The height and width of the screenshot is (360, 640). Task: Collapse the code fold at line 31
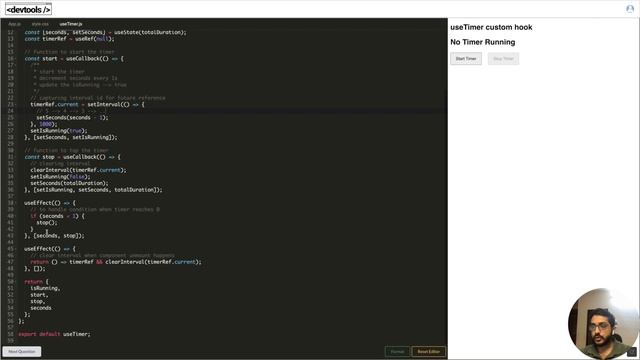pyautogui.click(x=15, y=157)
